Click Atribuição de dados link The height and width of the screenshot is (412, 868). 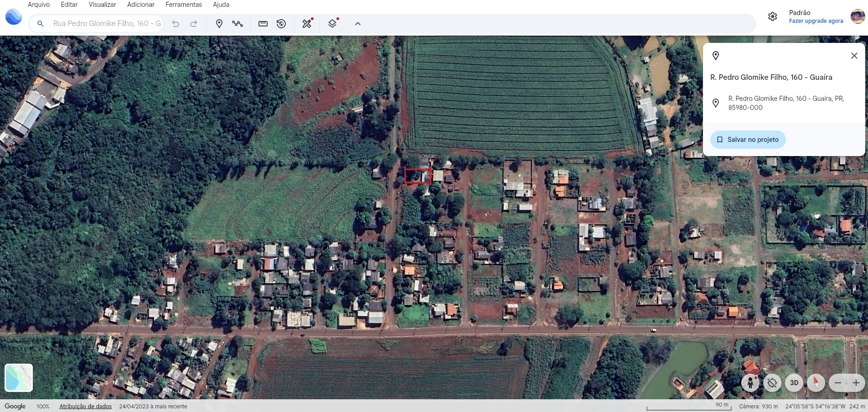[85, 406]
